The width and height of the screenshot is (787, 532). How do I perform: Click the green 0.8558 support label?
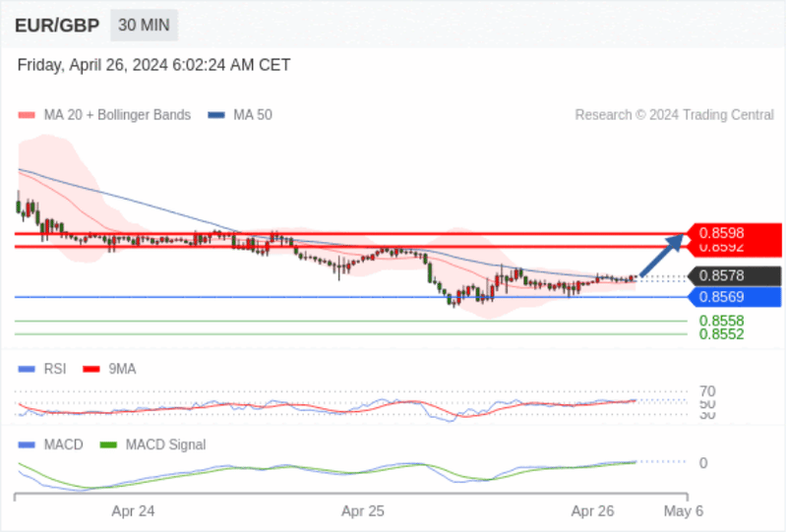point(721,321)
